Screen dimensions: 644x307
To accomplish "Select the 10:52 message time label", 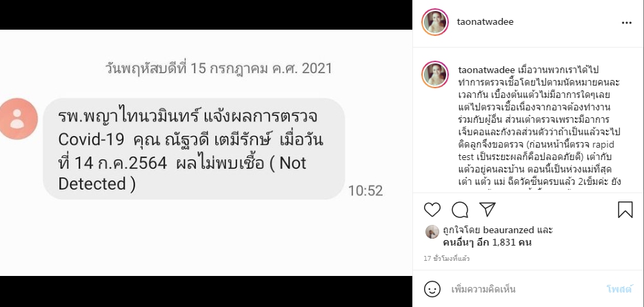I will click(x=365, y=190).
